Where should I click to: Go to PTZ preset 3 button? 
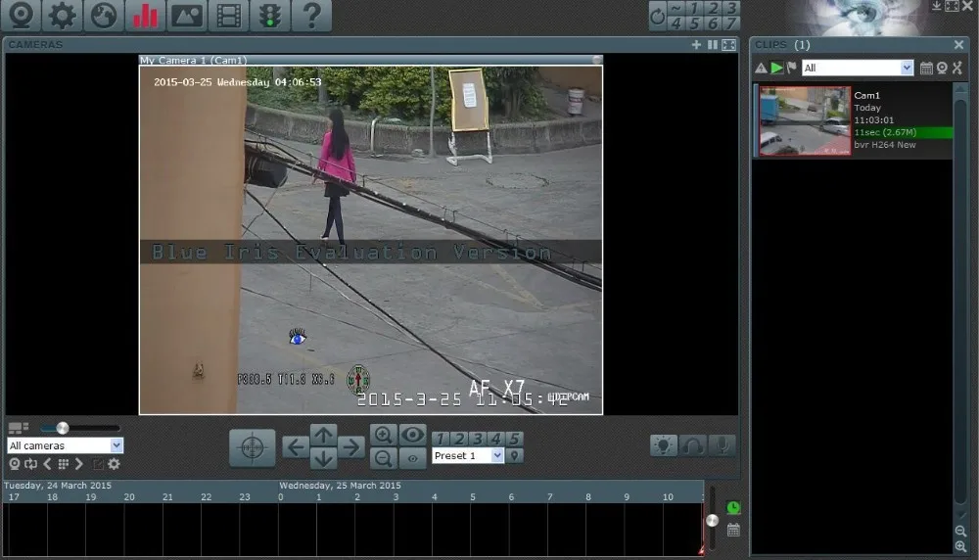[x=478, y=439]
